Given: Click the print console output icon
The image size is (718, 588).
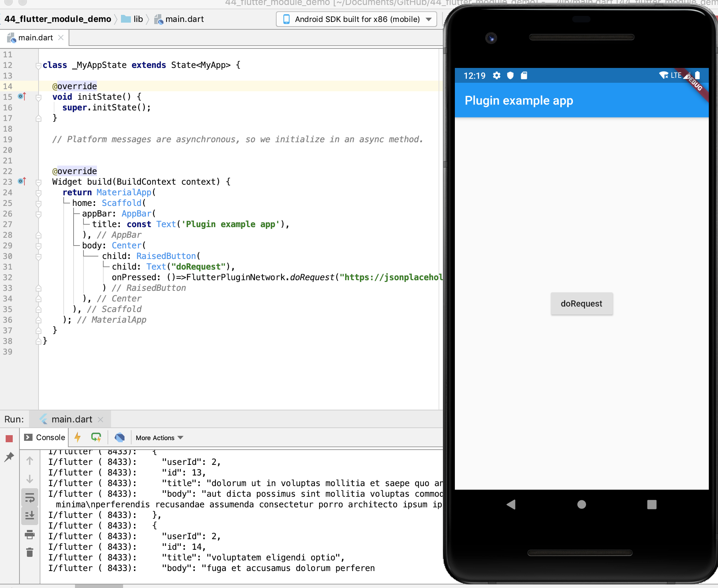Looking at the screenshot, I should tap(30, 535).
